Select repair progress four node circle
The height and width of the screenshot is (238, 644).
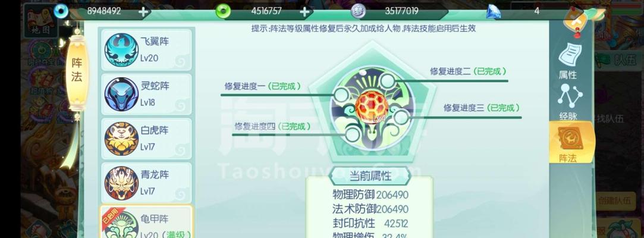coord(352,134)
